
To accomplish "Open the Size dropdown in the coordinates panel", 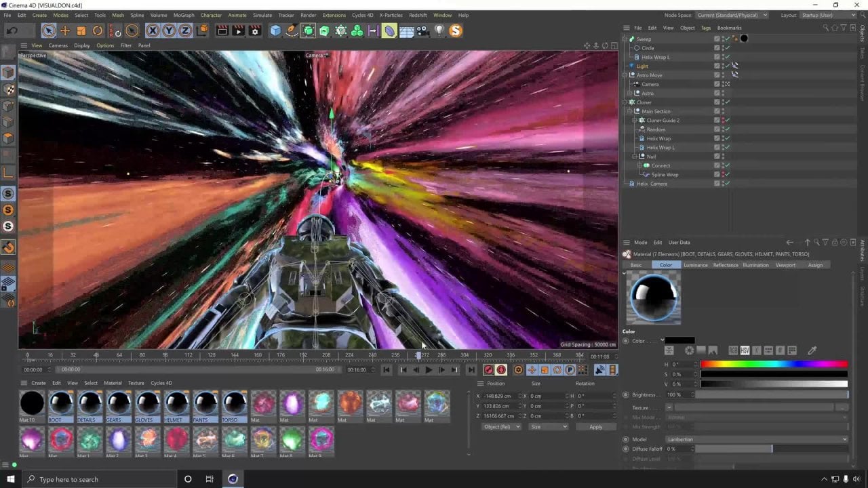I will tap(549, 427).
